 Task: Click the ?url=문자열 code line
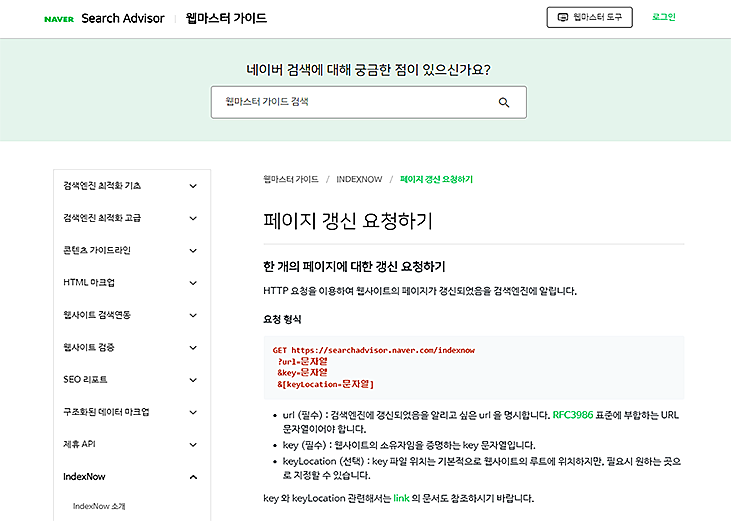(x=303, y=361)
